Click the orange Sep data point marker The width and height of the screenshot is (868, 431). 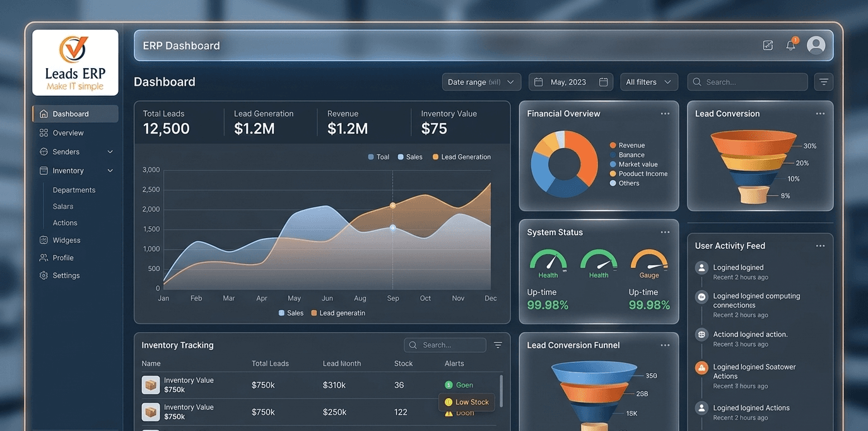pyautogui.click(x=393, y=205)
